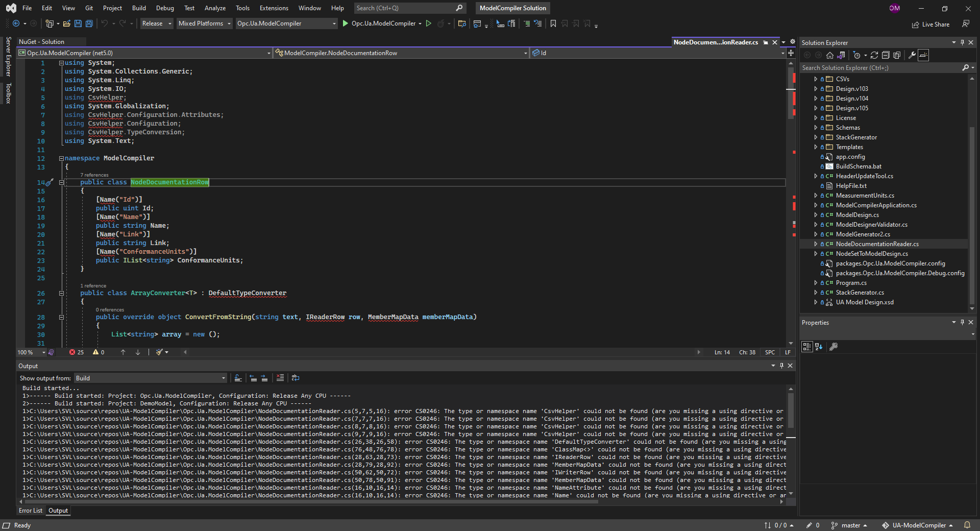980x531 pixels.
Task: Adjust the editor zoom level control
Action: click(30, 352)
